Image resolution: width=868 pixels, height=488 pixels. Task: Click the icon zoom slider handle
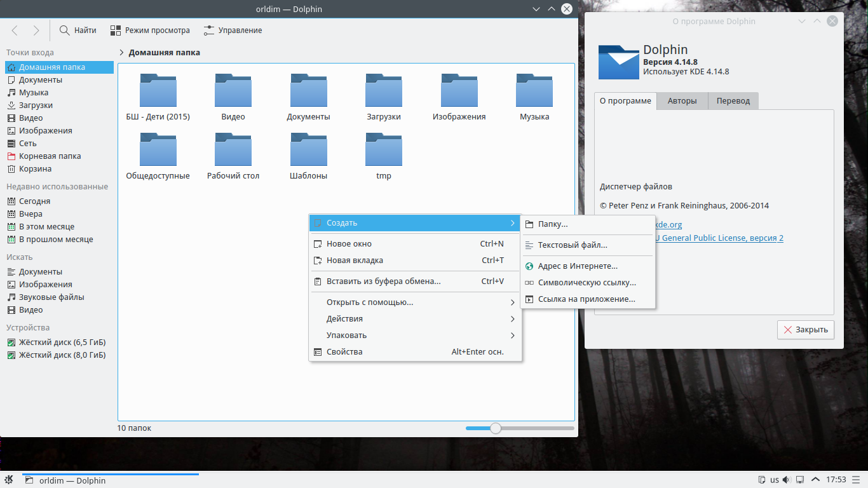[x=496, y=428]
